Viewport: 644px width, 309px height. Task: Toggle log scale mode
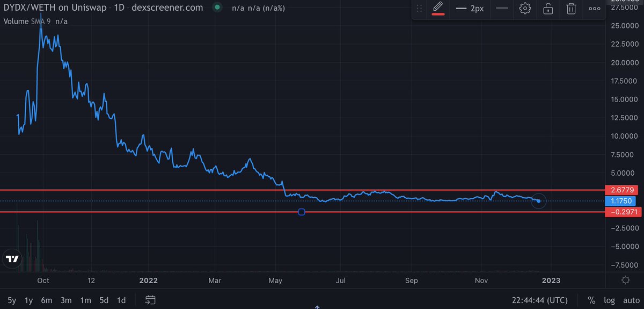point(609,300)
